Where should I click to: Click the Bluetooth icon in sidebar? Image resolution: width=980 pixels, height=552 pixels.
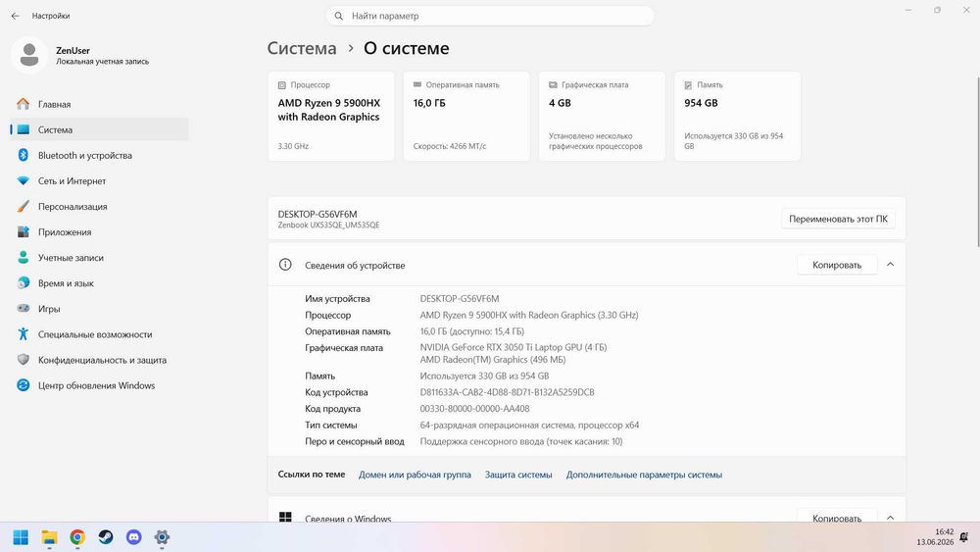24,155
